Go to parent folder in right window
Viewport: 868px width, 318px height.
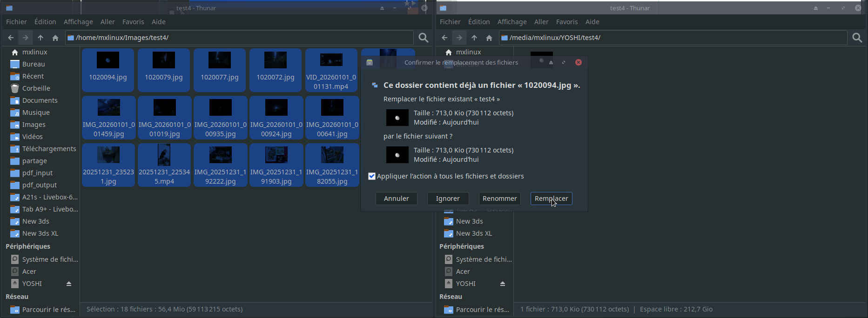[x=474, y=38]
